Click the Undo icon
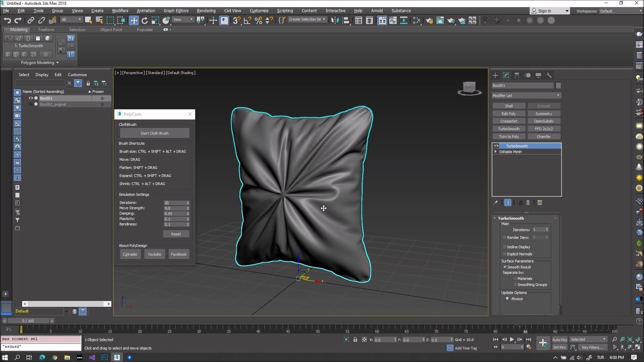644x362 pixels. pos(7,20)
